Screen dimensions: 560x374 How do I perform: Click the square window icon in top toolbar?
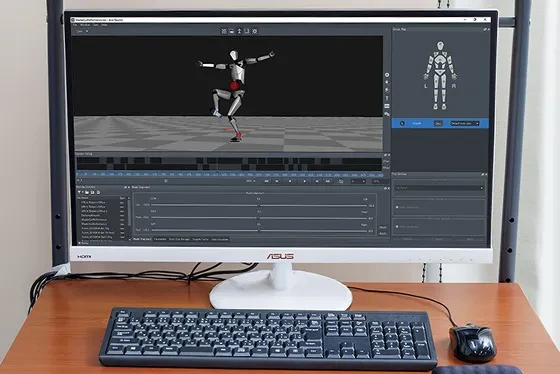point(247,31)
